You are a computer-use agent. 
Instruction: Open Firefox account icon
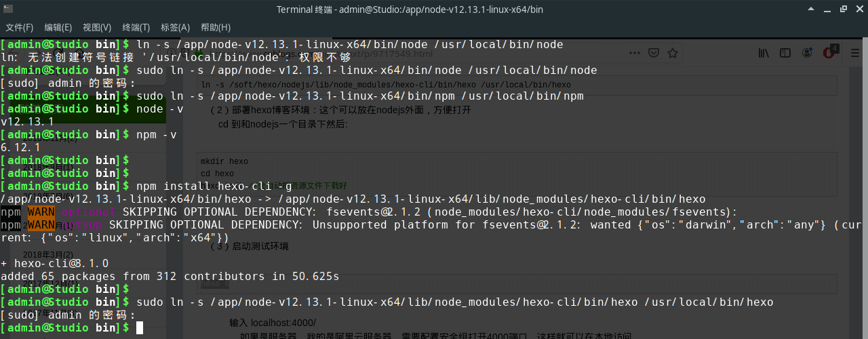pos(808,53)
